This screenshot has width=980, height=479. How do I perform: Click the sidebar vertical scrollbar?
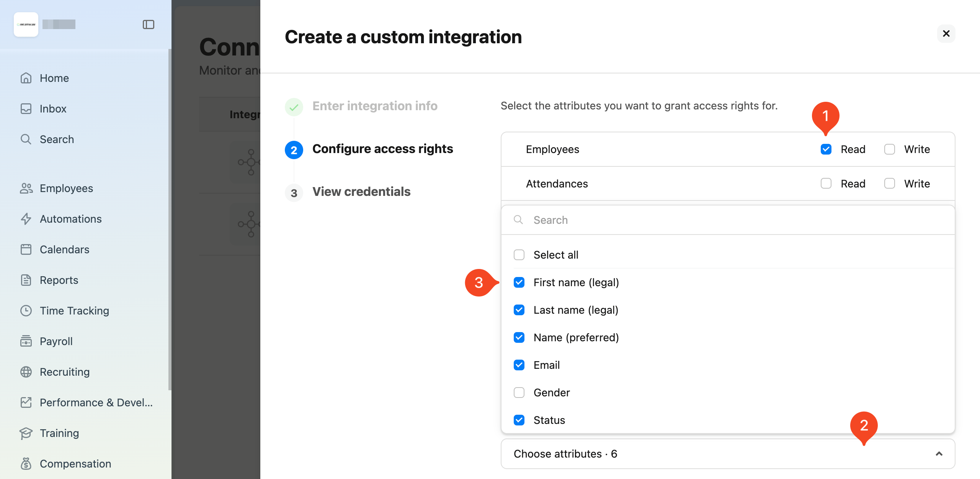pos(170,220)
